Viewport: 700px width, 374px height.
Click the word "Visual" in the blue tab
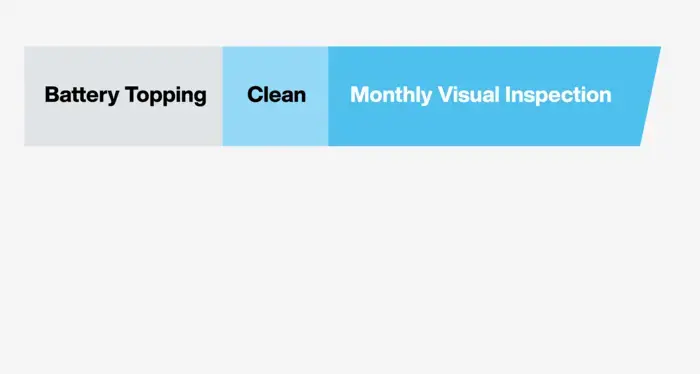coord(469,95)
